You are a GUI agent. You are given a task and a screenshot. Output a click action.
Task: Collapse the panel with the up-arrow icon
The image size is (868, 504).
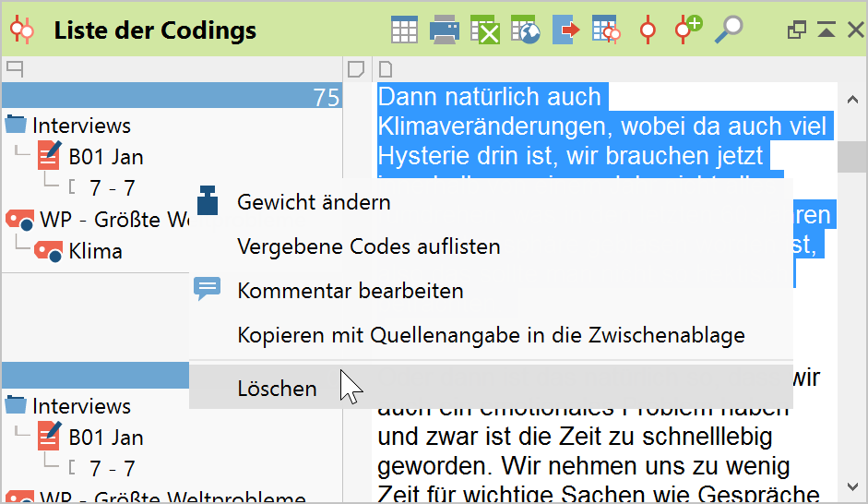pos(826,30)
